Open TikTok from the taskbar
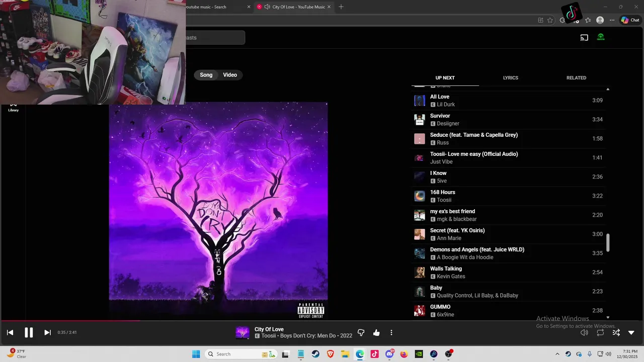The image size is (644, 362). pyautogui.click(x=374, y=354)
